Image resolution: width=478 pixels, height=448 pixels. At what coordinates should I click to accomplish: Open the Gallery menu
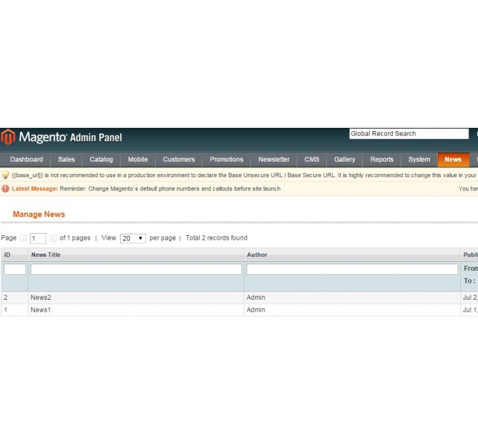344,159
